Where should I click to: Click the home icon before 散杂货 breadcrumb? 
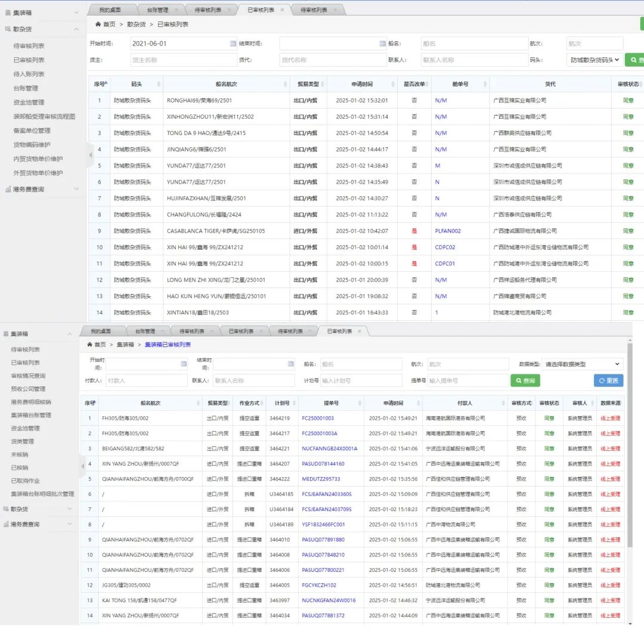[x=98, y=24]
